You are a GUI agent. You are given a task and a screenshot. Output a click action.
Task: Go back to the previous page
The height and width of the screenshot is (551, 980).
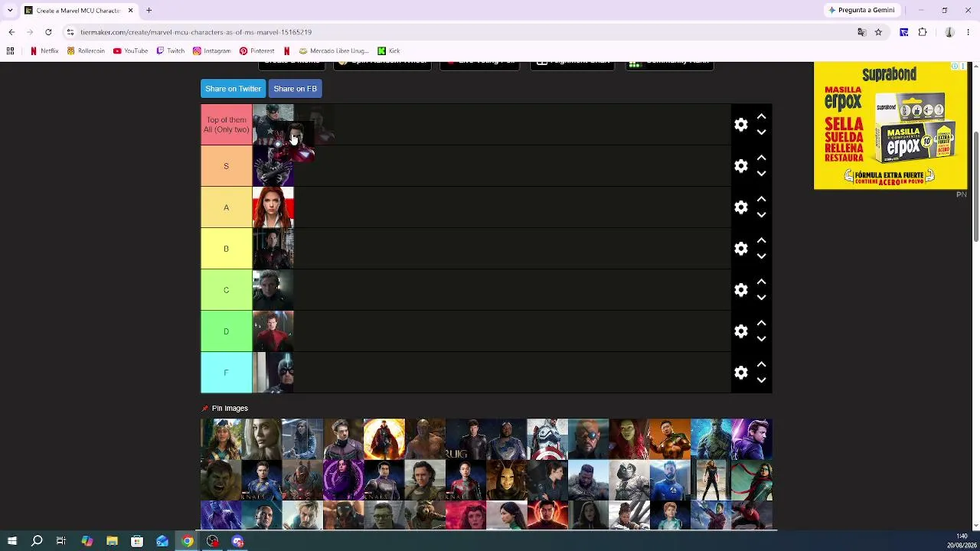point(11,32)
